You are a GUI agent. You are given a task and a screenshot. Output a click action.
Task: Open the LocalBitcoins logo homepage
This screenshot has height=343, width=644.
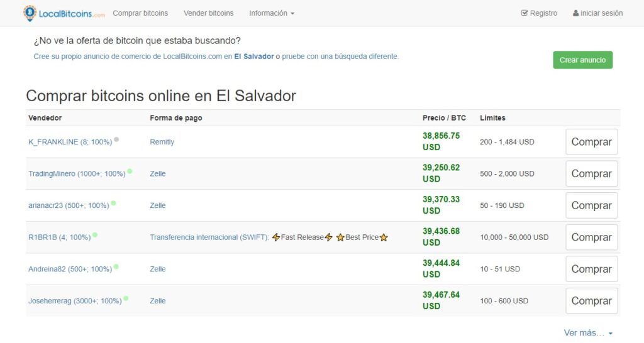pos(64,13)
